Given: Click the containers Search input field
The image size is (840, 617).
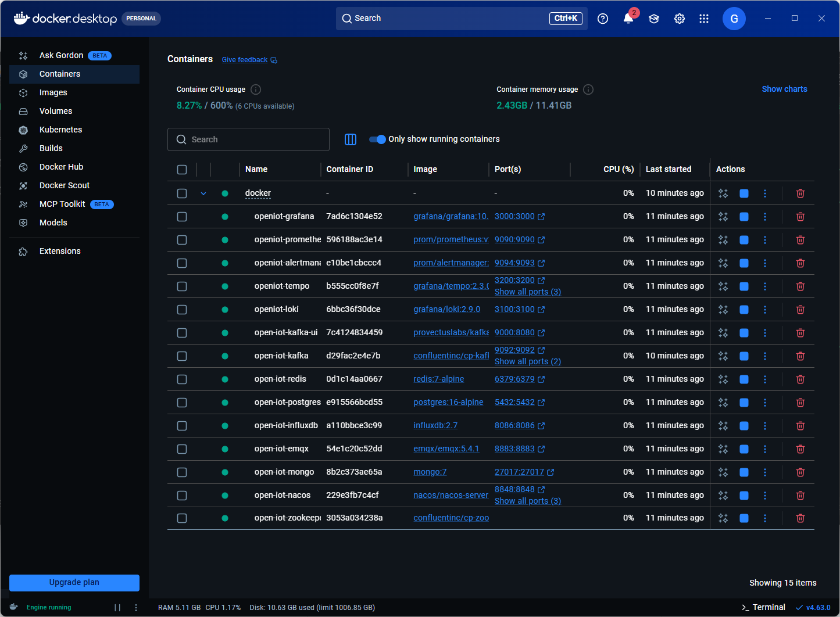Looking at the screenshot, I should [x=248, y=139].
